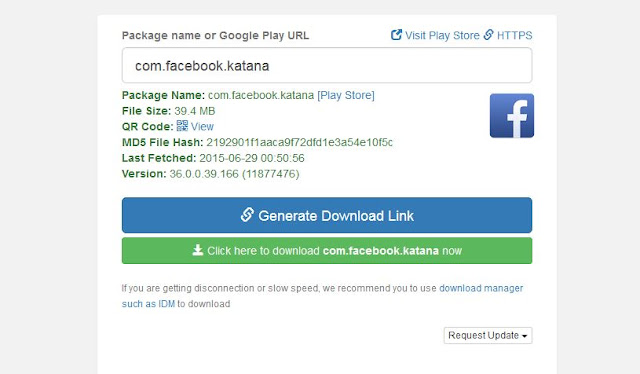Click the QR code icon next to View

182,126
